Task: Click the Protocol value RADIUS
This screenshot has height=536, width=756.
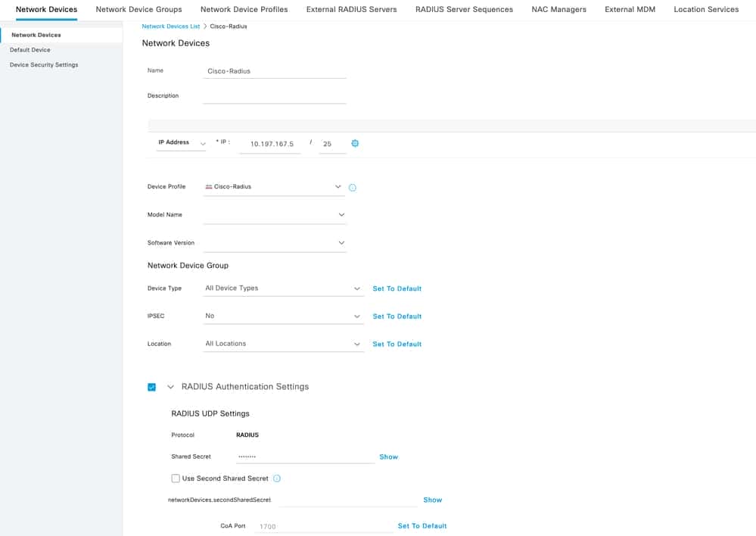Action: point(247,435)
